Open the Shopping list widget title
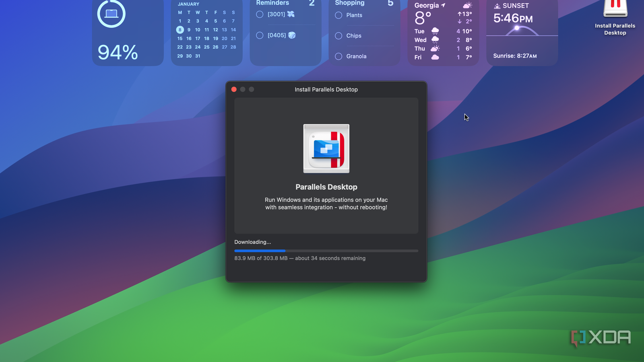Screen dimensions: 644x362 pyautogui.click(x=350, y=3)
